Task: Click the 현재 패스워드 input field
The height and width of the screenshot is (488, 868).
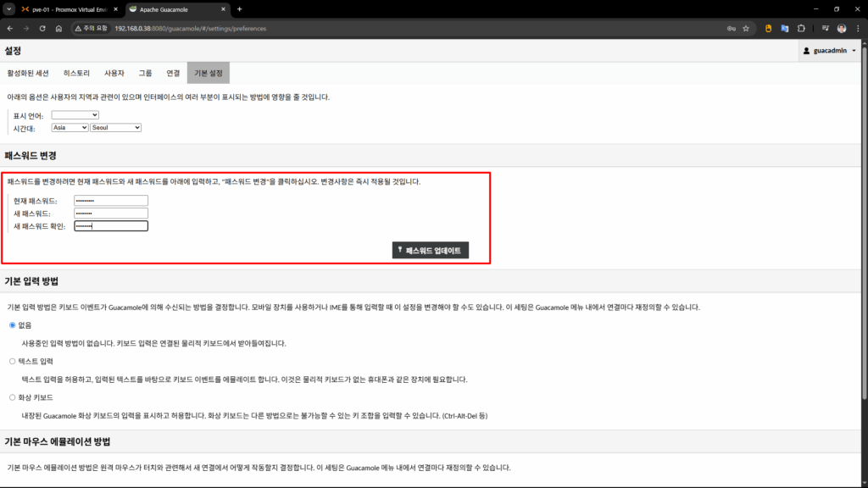Action: pyautogui.click(x=111, y=201)
